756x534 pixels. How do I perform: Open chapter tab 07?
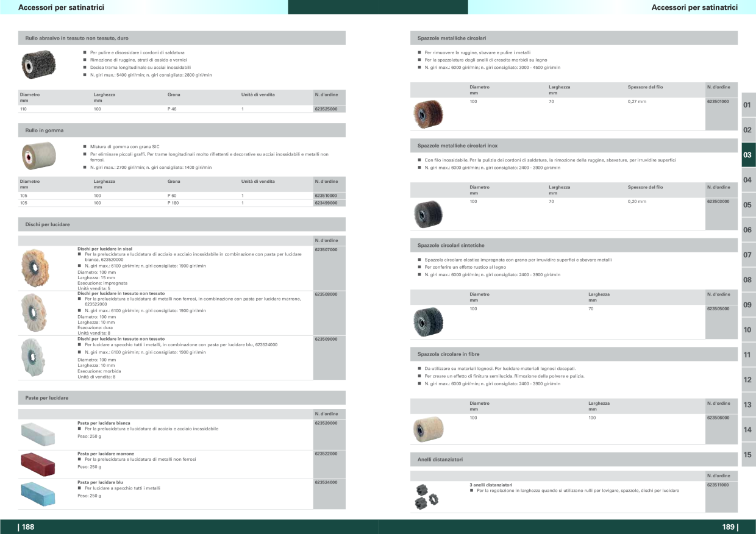click(x=748, y=255)
